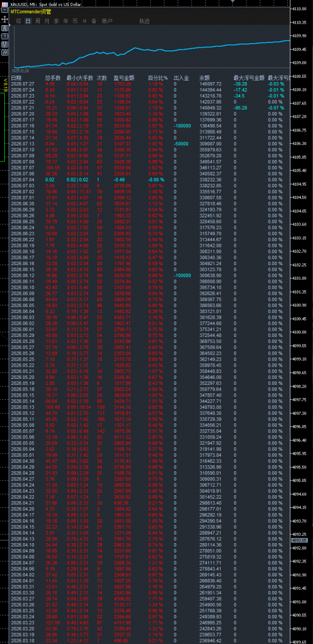313x644 pixels.
Task: Click the balance value 144394.44
Action: (210, 90)
